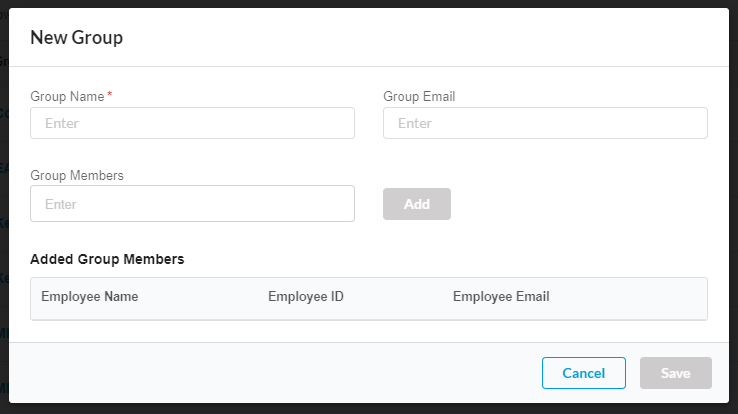Click the Added Group Members heading

coord(107,259)
